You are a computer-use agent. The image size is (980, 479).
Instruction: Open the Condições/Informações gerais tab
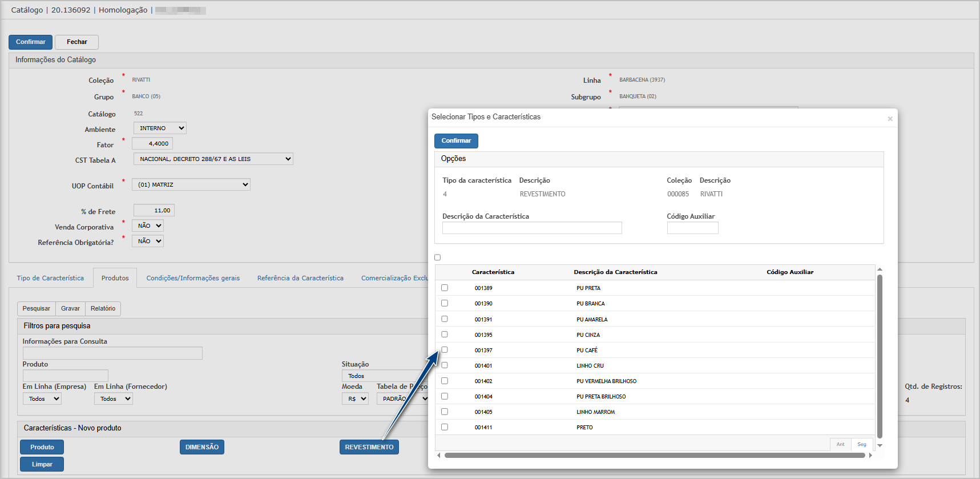pos(193,278)
